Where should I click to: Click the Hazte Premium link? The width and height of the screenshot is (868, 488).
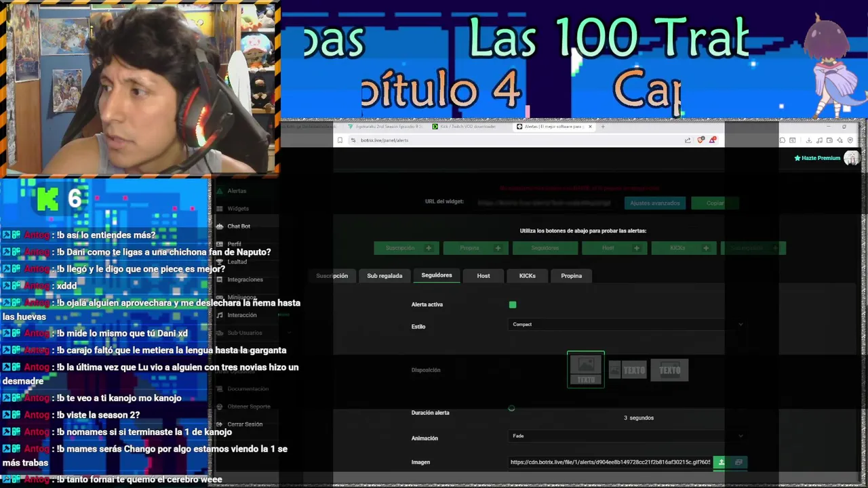click(817, 158)
